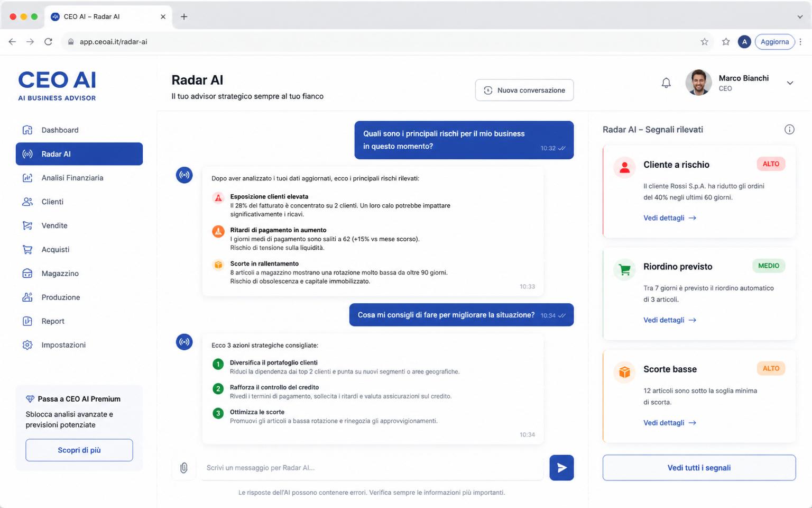
Task: Click the ALTO badge on Scorte basse
Action: pyautogui.click(x=771, y=368)
